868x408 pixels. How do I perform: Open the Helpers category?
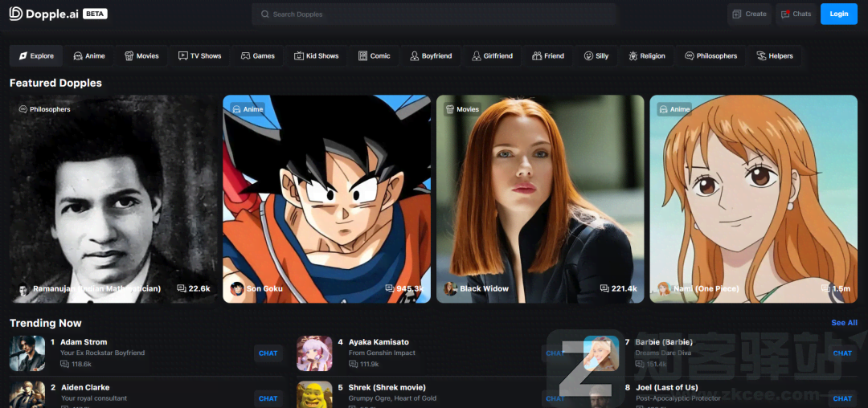[x=775, y=56]
